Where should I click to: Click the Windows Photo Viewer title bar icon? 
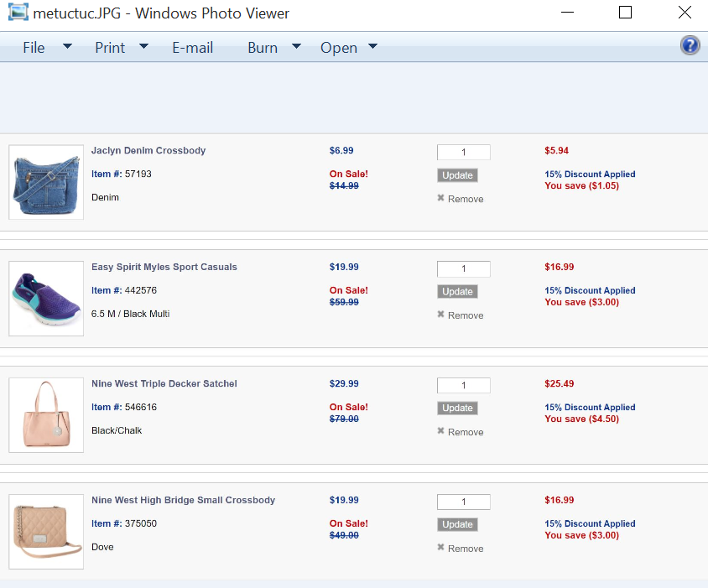pyautogui.click(x=18, y=13)
